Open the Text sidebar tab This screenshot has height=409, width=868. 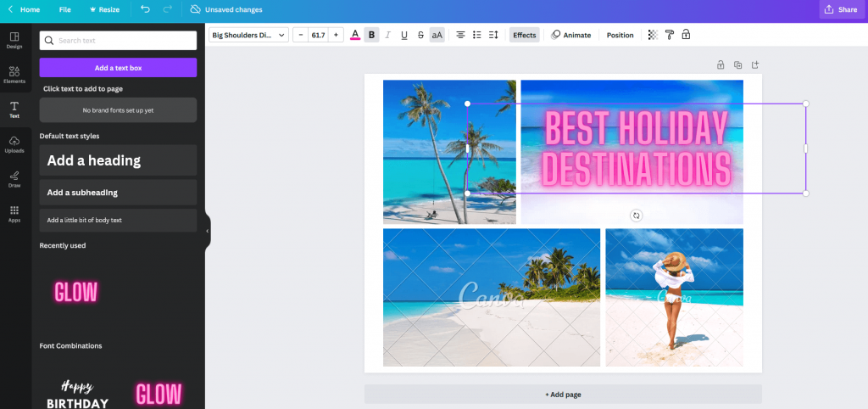(x=14, y=109)
